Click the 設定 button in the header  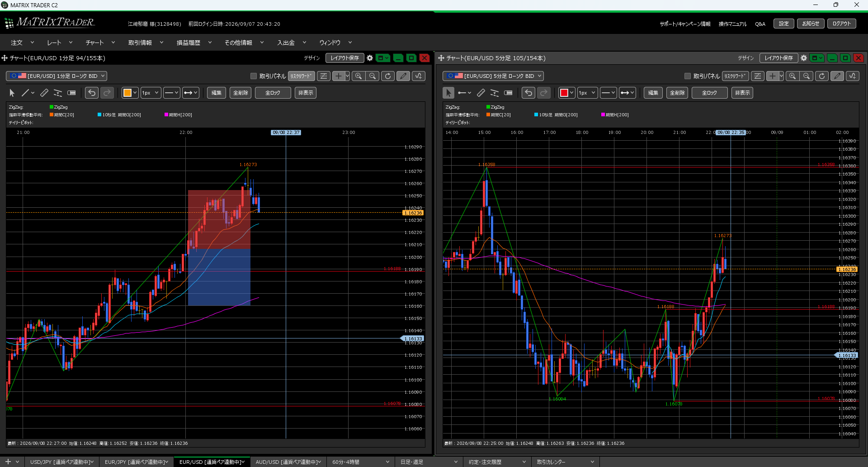[x=784, y=24]
